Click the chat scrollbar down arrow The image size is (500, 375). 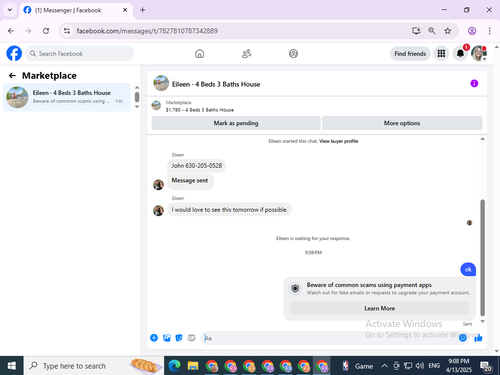tap(482, 321)
